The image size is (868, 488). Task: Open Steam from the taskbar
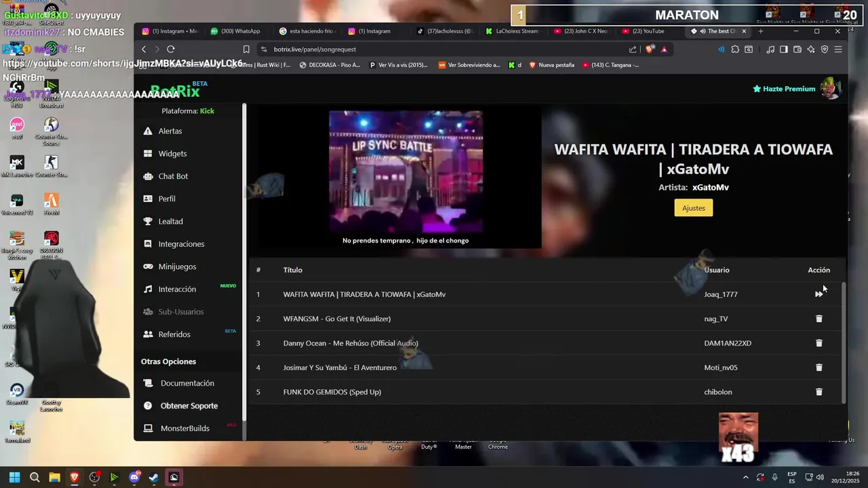click(x=154, y=477)
